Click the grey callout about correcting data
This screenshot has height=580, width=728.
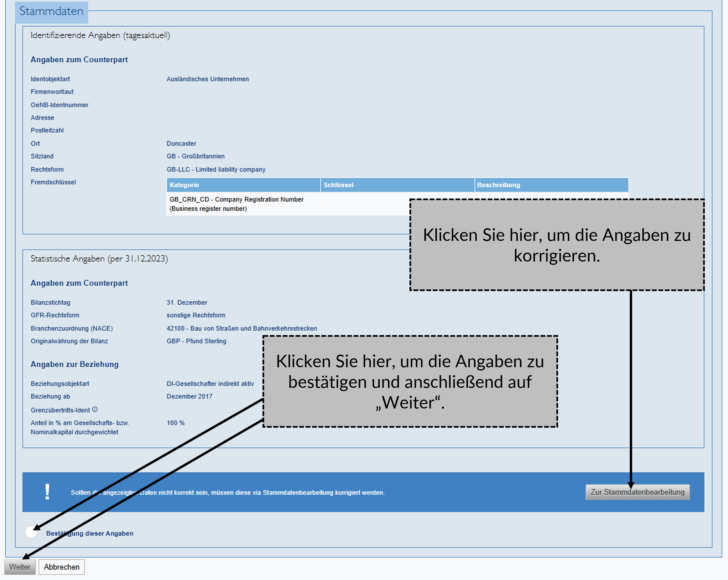pyautogui.click(x=557, y=245)
